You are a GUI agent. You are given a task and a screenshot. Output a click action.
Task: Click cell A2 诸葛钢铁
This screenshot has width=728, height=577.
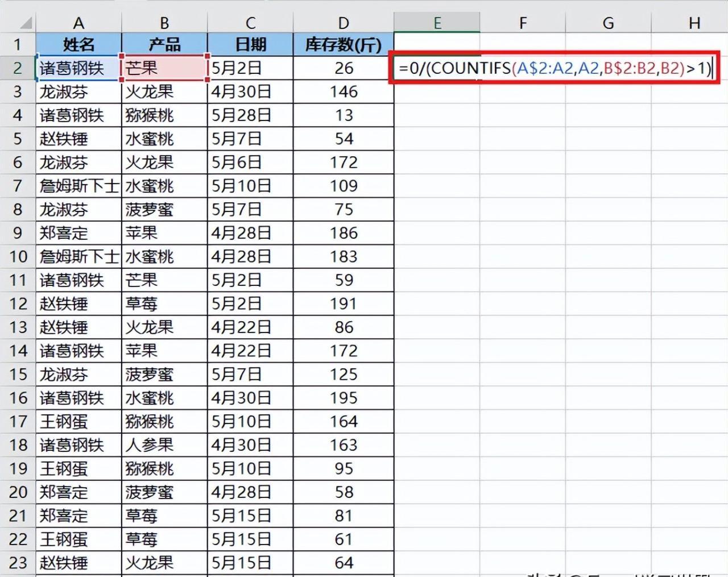tap(78, 68)
